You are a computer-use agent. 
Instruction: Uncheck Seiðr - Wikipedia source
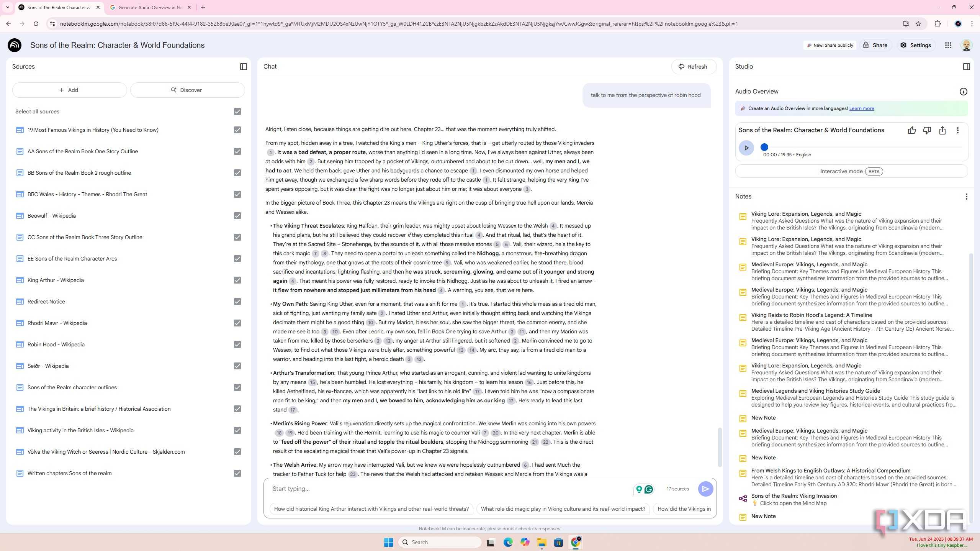237,366
